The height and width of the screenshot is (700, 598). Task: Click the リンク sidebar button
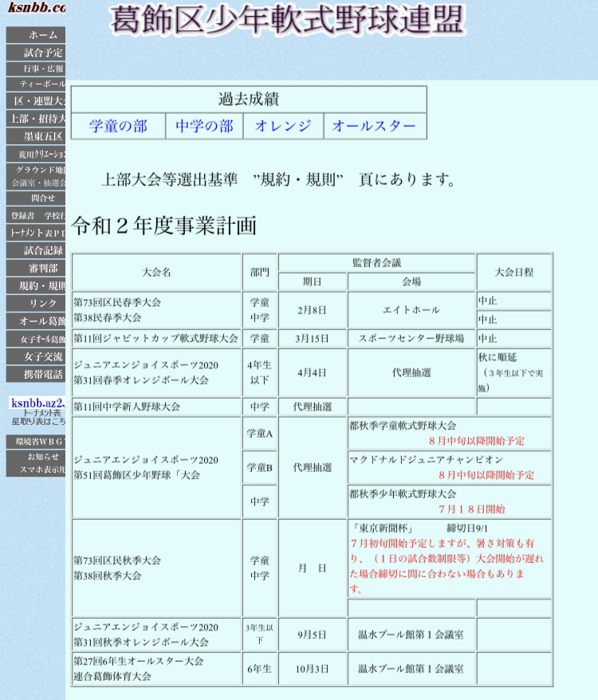(36, 303)
